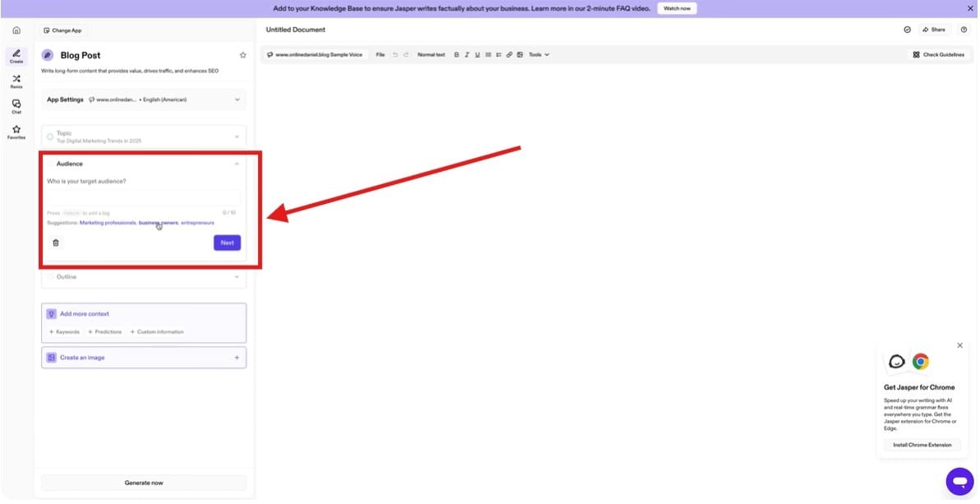
Task: Redo the edit in toolbar
Action: pyautogui.click(x=405, y=54)
